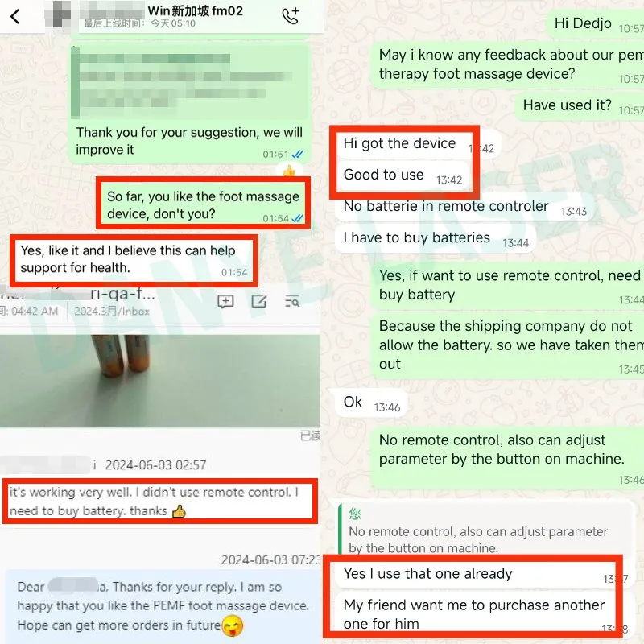Viewport: 644px width, 644px height.
Task: Select the 'Hi Dedjo' message bubble
Action: click(596, 23)
